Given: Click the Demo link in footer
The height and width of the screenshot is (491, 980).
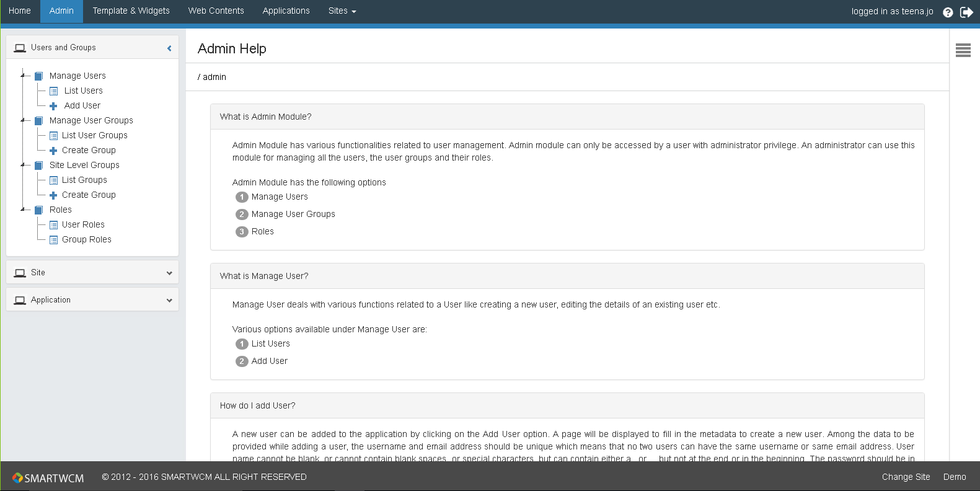Looking at the screenshot, I should coord(955,477).
